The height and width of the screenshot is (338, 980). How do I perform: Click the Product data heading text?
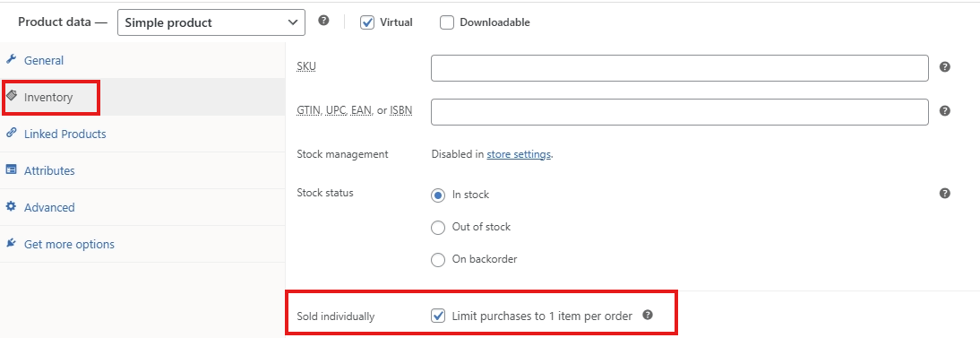63,22
